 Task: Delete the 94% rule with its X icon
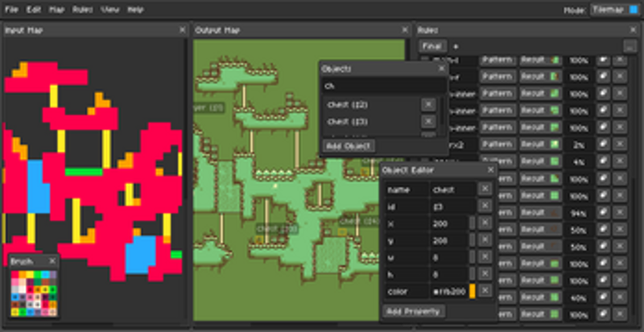click(x=620, y=212)
